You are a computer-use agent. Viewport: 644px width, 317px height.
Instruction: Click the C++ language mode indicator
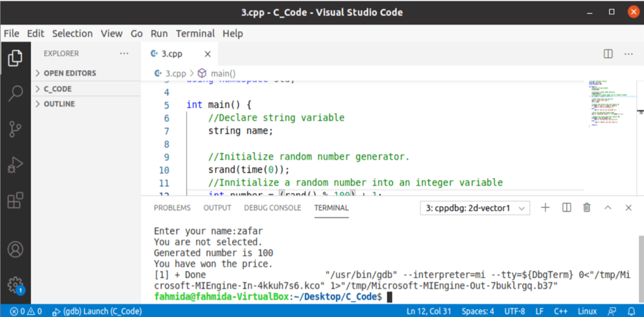561,311
